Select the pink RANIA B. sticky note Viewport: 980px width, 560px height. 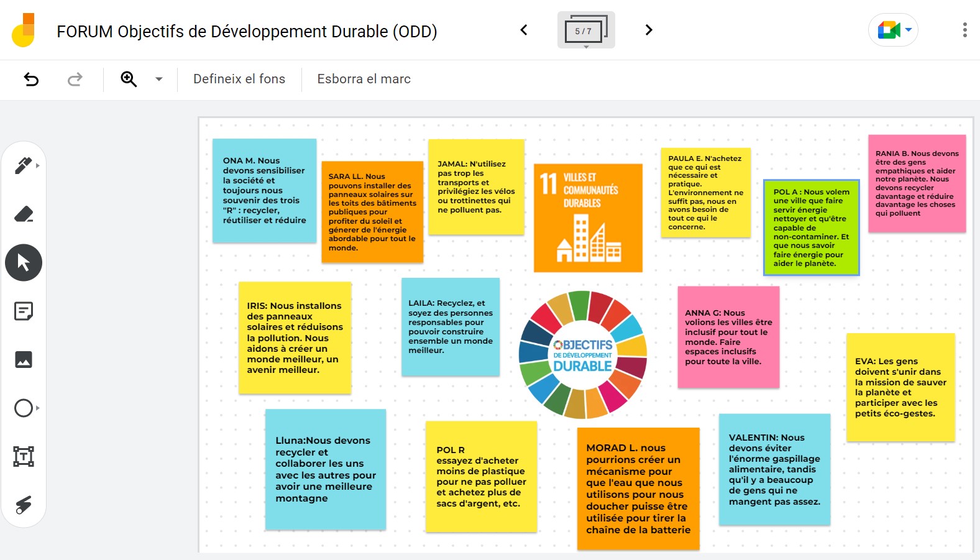pos(917,183)
